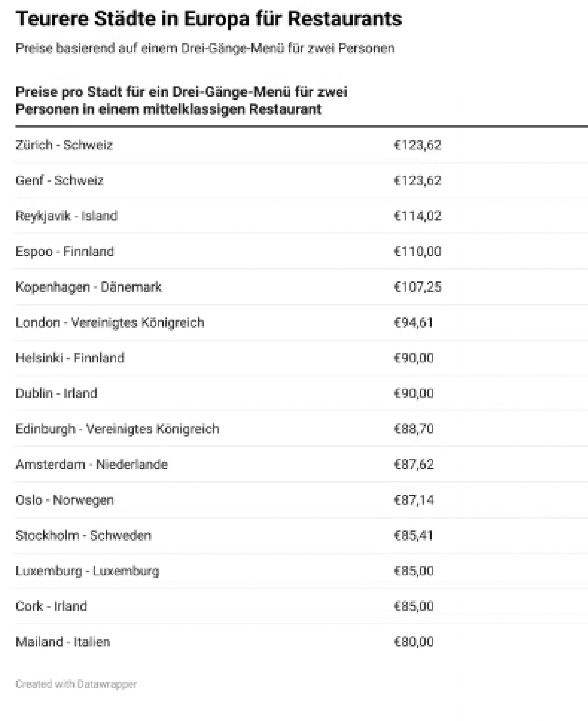Select the 'Zürich - Schweiz' row label

click(x=64, y=145)
